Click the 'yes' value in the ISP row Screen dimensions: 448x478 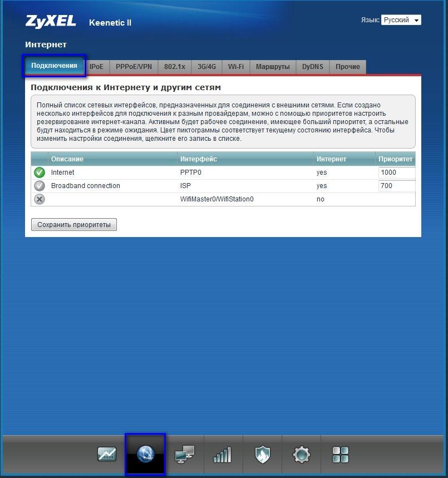[322, 186]
